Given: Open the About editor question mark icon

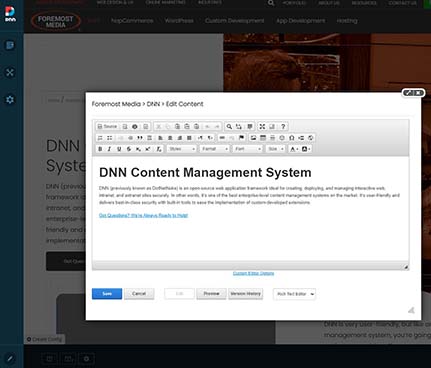Looking at the screenshot, I should click(283, 127).
